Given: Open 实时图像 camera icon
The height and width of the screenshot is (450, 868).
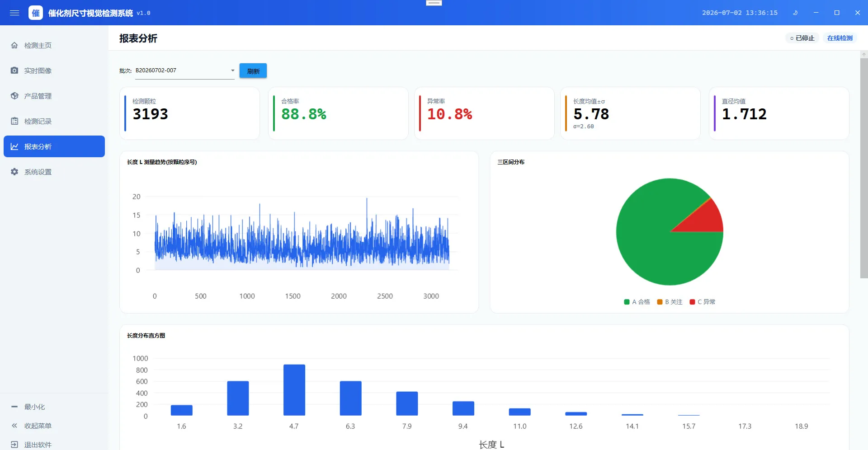Looking at the screenshot, I should tap(14, 70).
